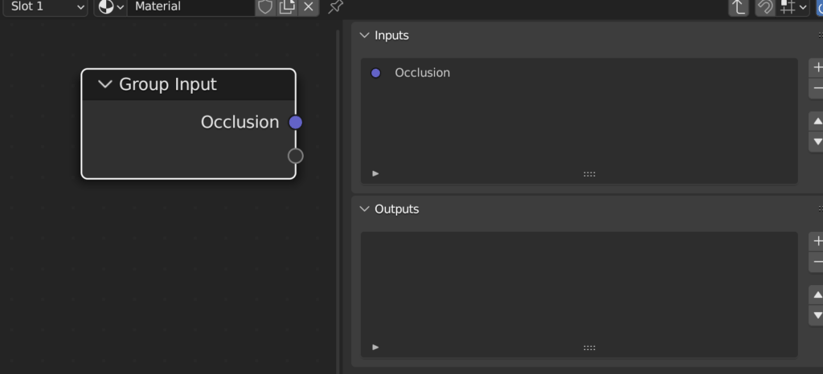Add a new output with the plus button
The width and height of the screenshot is (823, 374).
(x=817, y=241)
